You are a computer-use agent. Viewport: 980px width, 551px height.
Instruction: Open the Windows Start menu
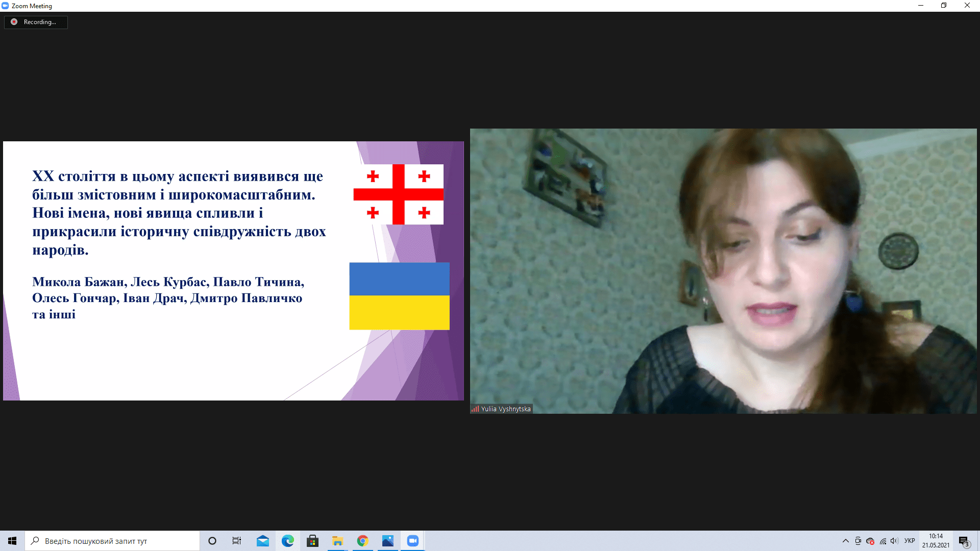click(x=12, y=541)
